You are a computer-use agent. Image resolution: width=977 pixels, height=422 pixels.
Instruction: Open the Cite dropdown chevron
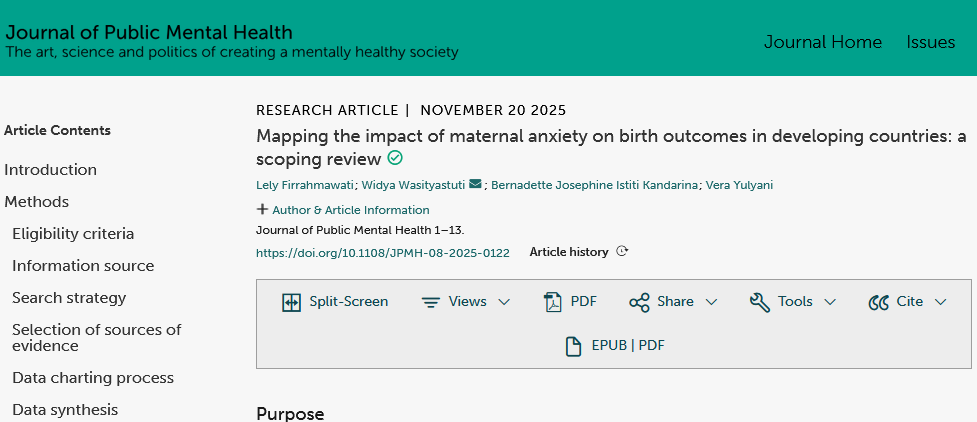pos(940,302)
